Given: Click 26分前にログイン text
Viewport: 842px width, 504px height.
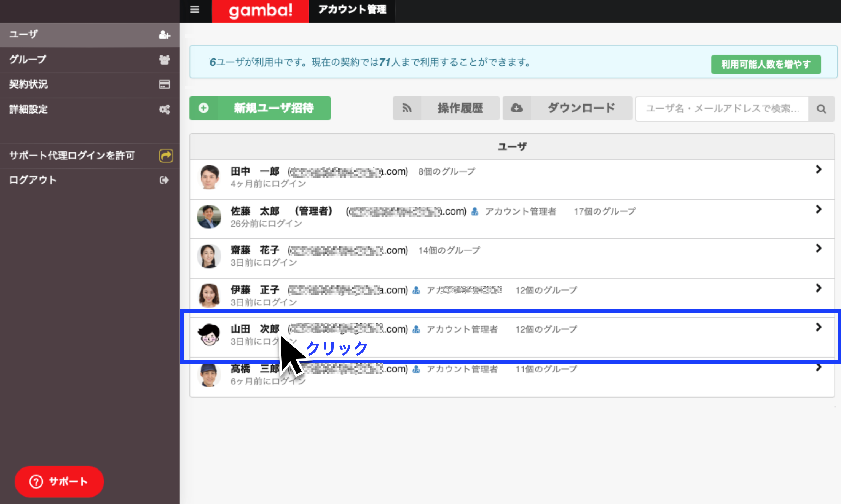Looking at the screenshot, I should 266,224.
